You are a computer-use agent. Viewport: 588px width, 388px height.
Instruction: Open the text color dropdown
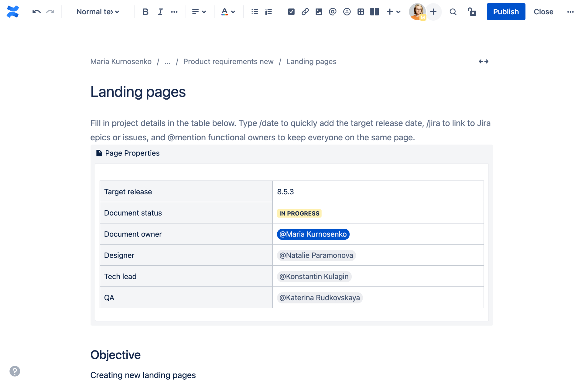click(x=227, y=12)
